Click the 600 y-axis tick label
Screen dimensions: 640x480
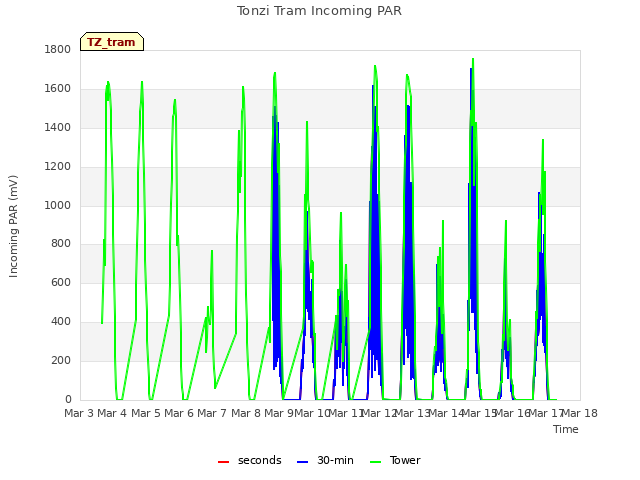pyautogui.click(x=61, y=282)
